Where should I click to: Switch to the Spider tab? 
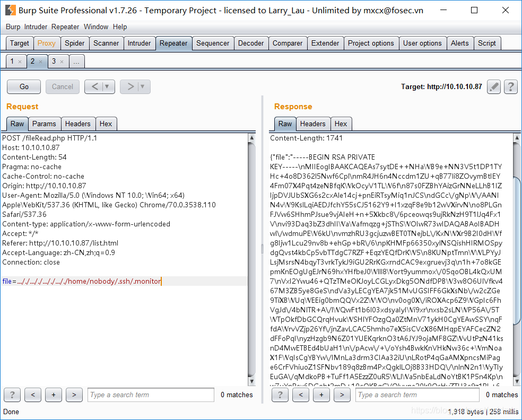click(x=75, y=43)
